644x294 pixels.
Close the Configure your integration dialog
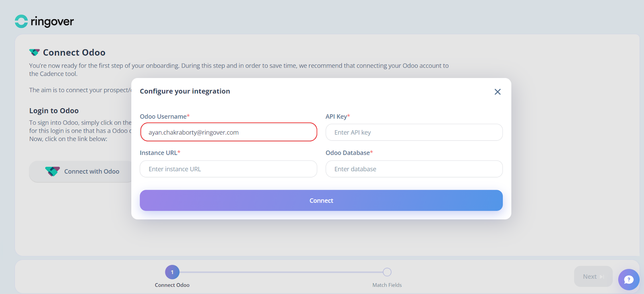click(497, 92)
